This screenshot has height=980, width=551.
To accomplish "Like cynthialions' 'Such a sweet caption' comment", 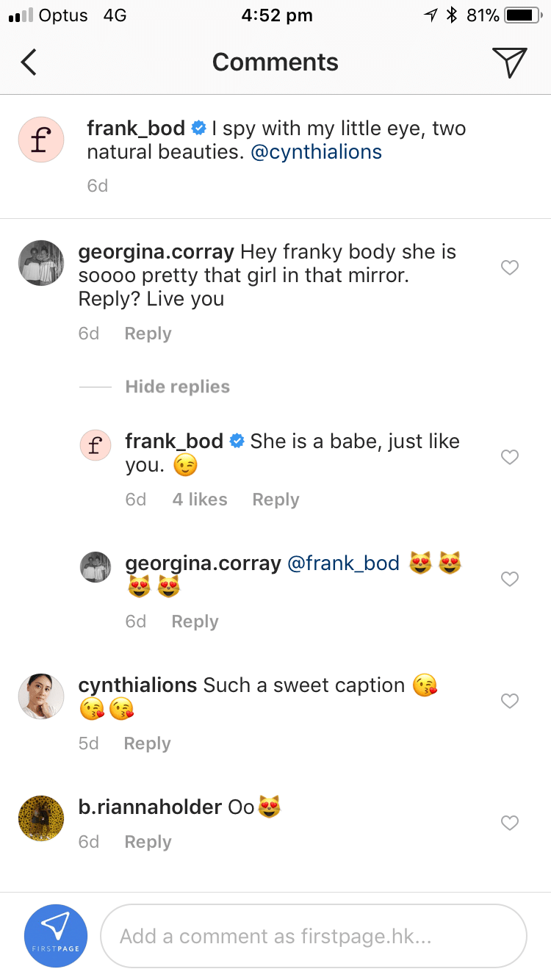I will pos(510,701).
